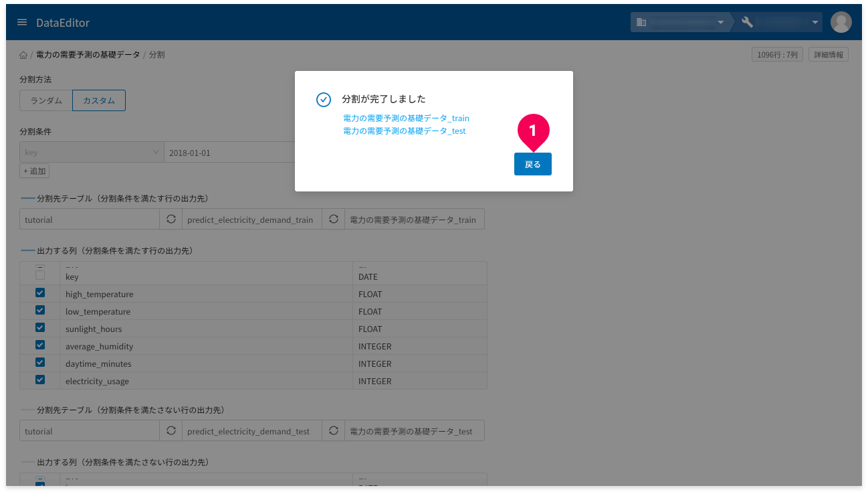Open 電力の需要予測の基礎データ breadcrumb link
868x494 pixels.
(x=88, y=55)
